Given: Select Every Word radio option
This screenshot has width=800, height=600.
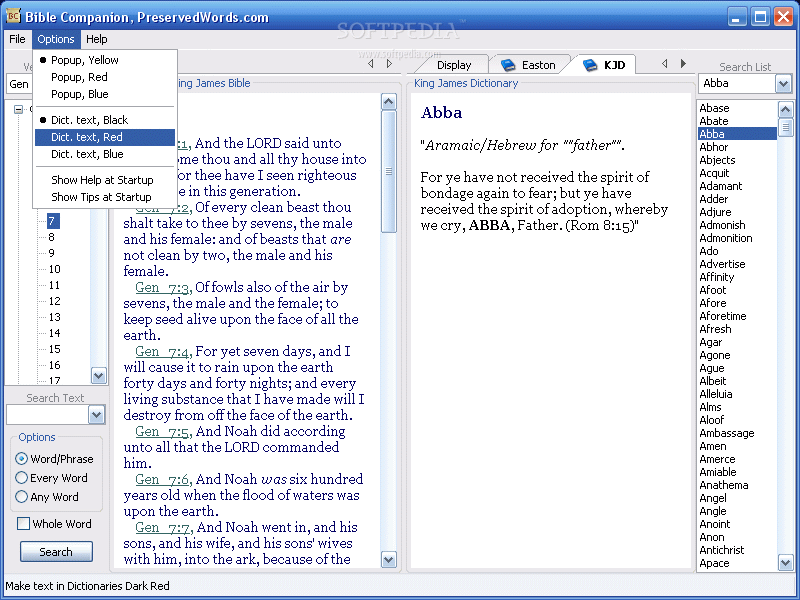Looking at the screenshot, I should point(52,478).
